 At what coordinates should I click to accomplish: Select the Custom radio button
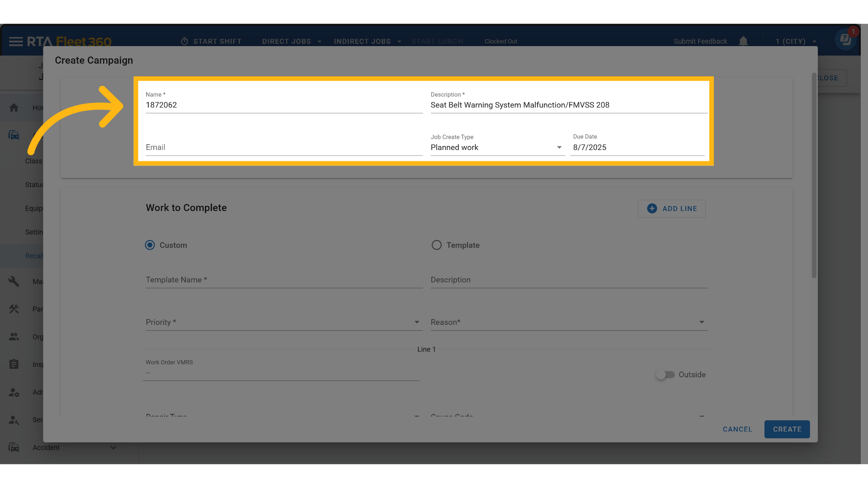pyautogui.click(x=150, y=245)
